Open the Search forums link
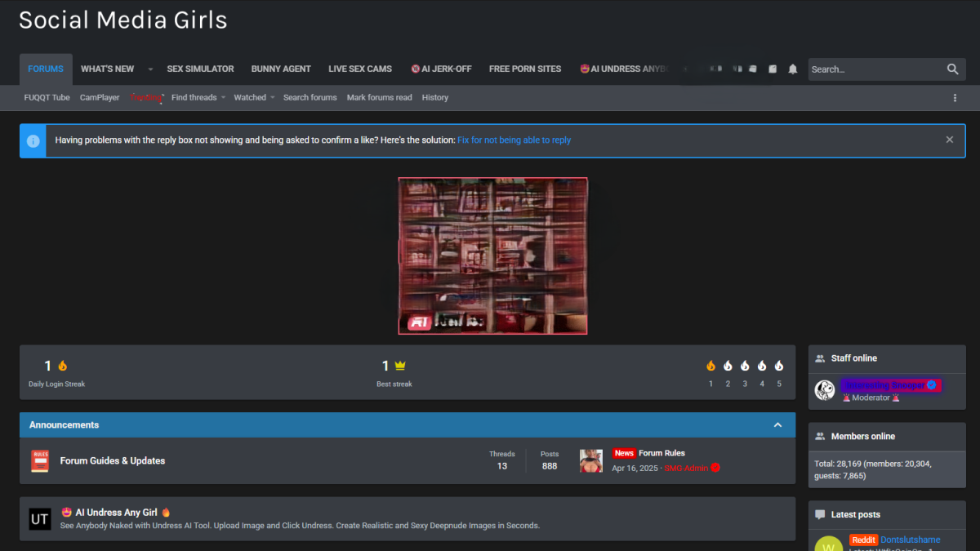The height and width of the screenshot is (551, 980). pos(310,98)
